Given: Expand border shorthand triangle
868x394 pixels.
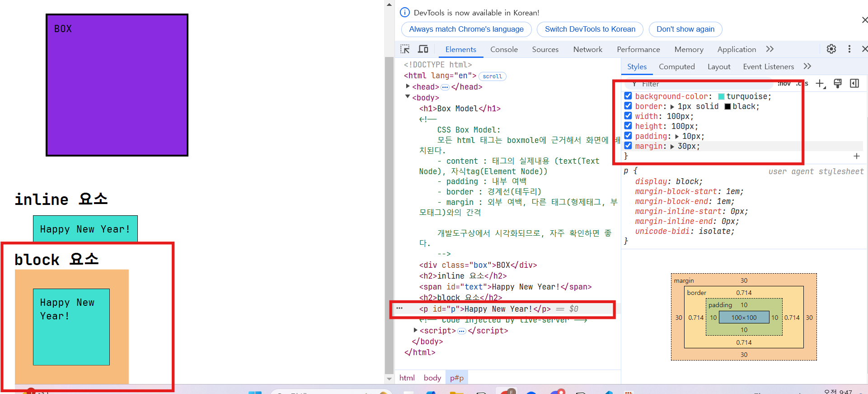Looking at the screenshot, I should coord(672,107).
